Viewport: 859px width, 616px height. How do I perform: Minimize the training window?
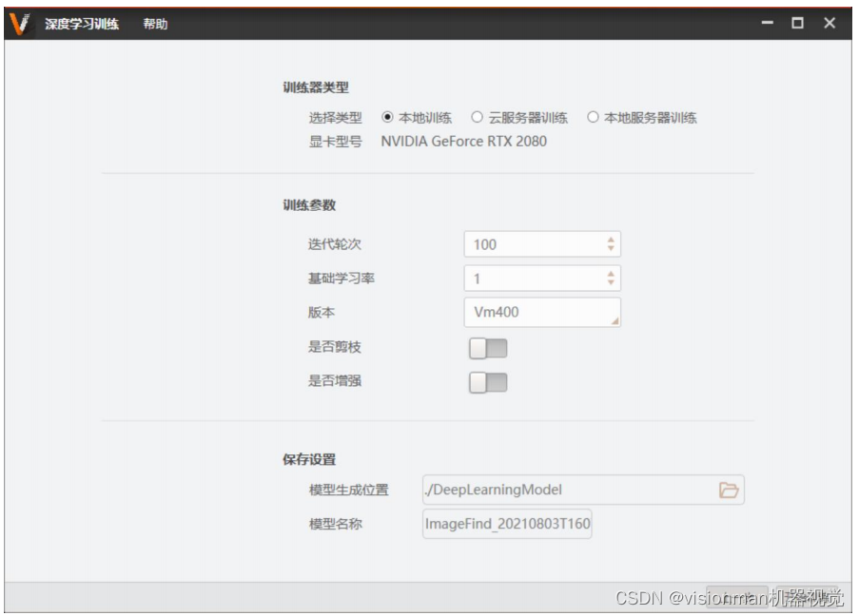[768, 24]
